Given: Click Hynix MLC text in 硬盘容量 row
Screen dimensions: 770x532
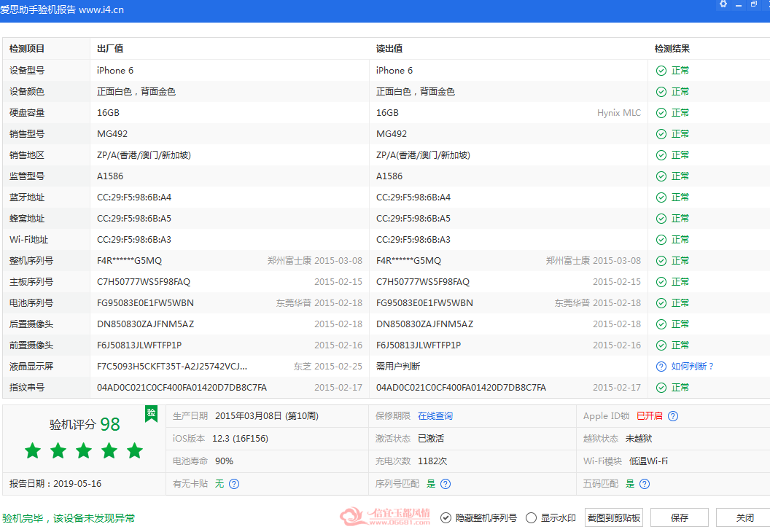Looking at the screenshot, I should [x=619, y=113].
